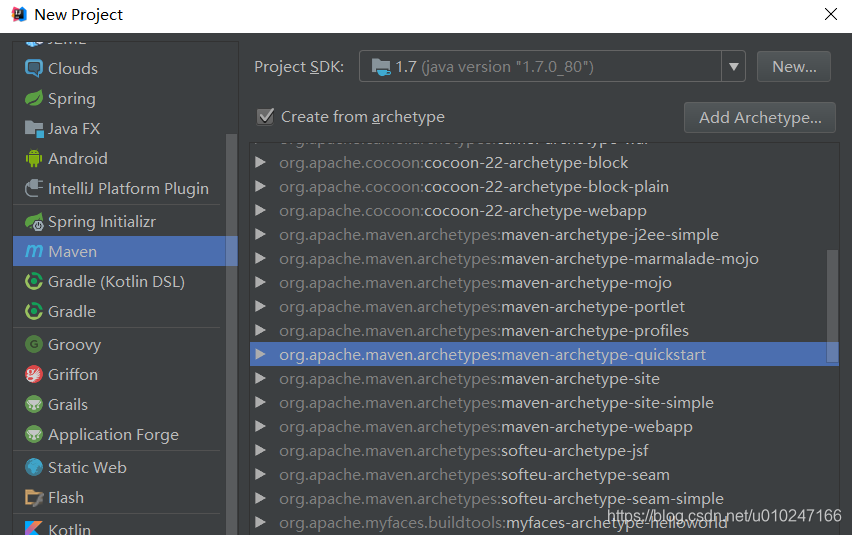Click the Java FX folder icon
852x535 pixels.
34,129
